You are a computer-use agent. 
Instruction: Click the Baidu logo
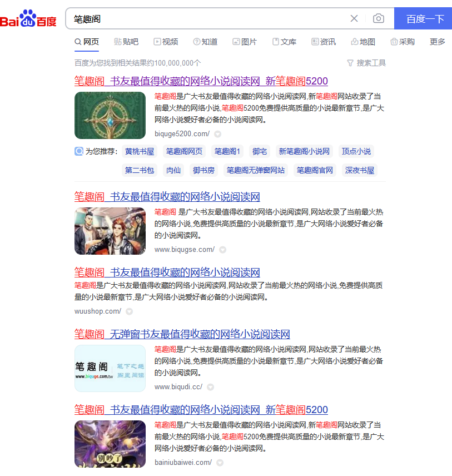29,17
